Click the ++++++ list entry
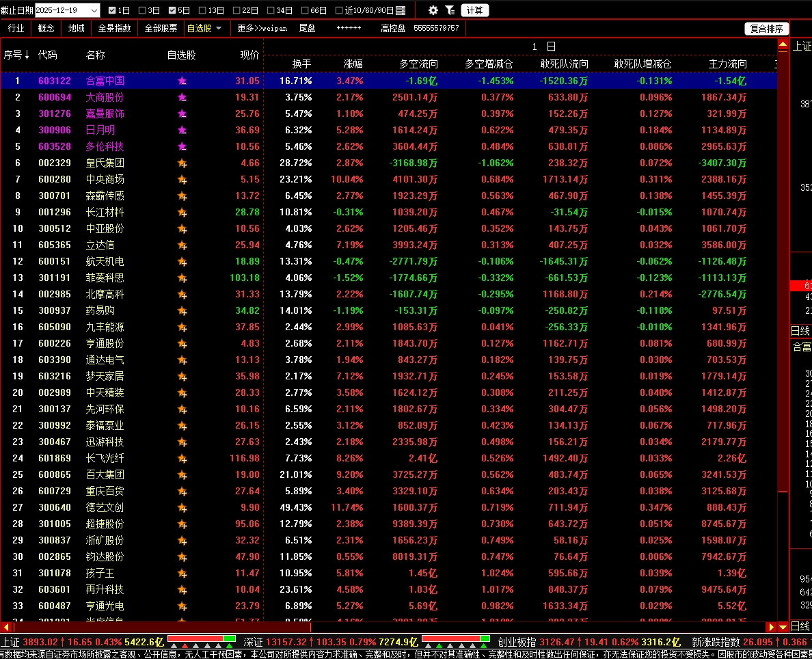 pos(349,28)
